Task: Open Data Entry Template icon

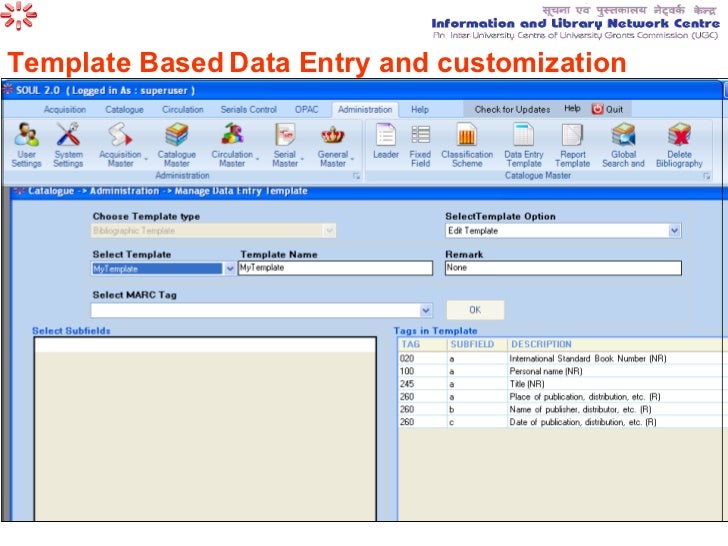Action: click(x=523, y=135)
